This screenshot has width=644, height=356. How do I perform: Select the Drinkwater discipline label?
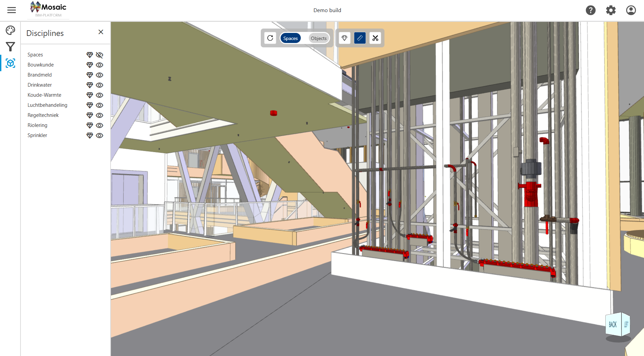(x=40, y=85)
